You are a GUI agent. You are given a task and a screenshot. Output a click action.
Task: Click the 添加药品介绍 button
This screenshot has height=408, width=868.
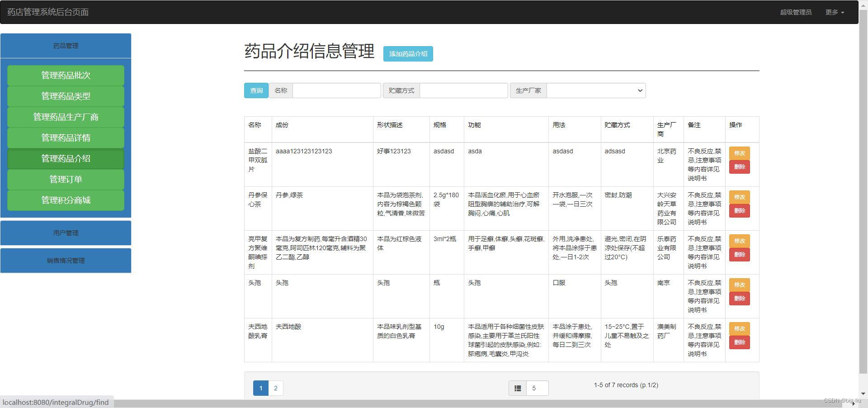407,54
